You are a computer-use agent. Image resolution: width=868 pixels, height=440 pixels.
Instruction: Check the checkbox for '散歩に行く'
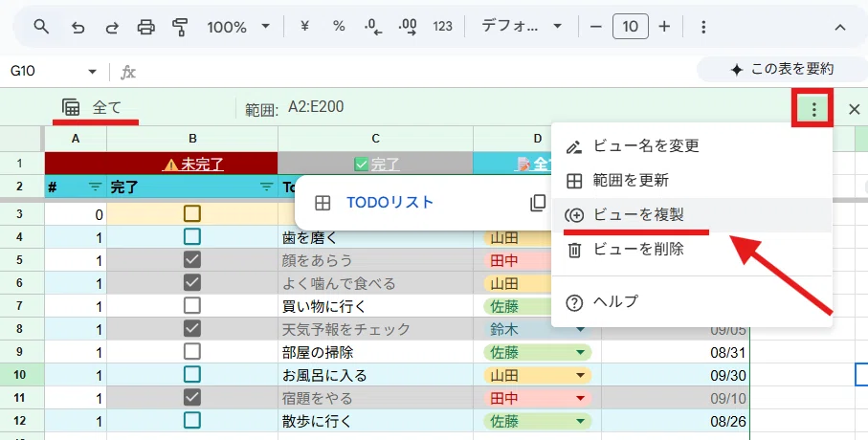pyautogui.click(x=192, y=421)
